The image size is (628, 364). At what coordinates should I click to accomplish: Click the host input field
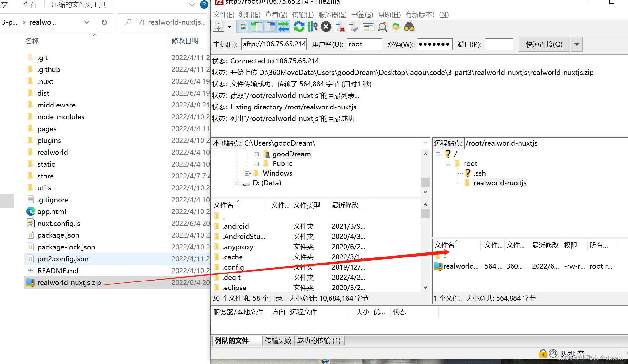click(274, 44)
